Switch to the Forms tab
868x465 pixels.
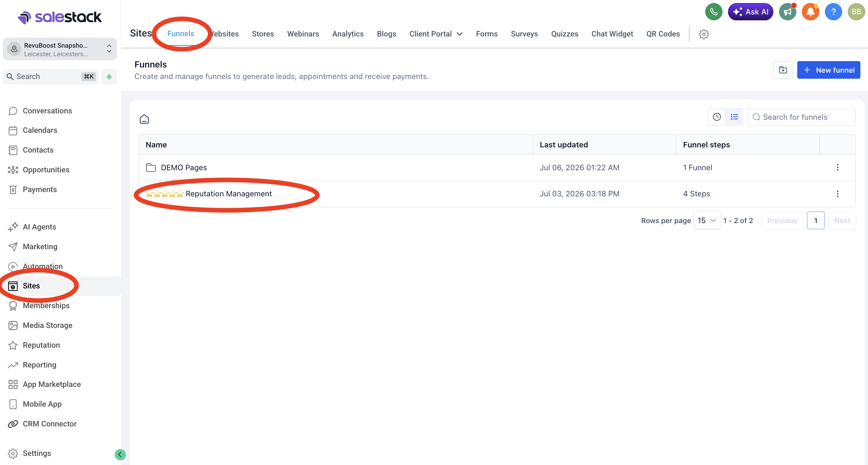487,34
